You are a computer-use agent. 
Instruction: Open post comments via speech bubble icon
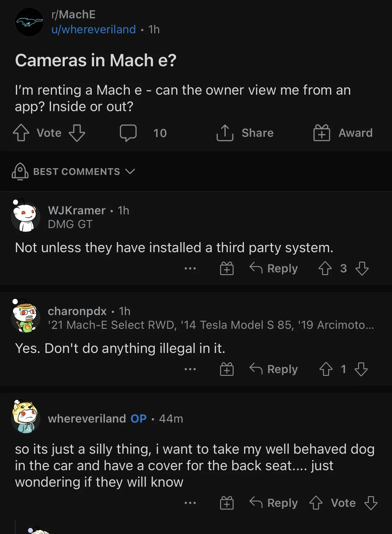coord(128,133)
